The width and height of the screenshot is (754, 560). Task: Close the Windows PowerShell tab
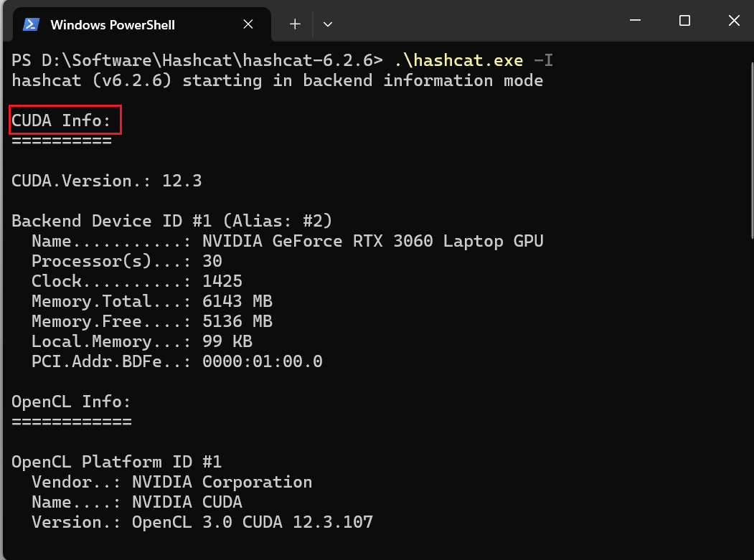point(248,24)
